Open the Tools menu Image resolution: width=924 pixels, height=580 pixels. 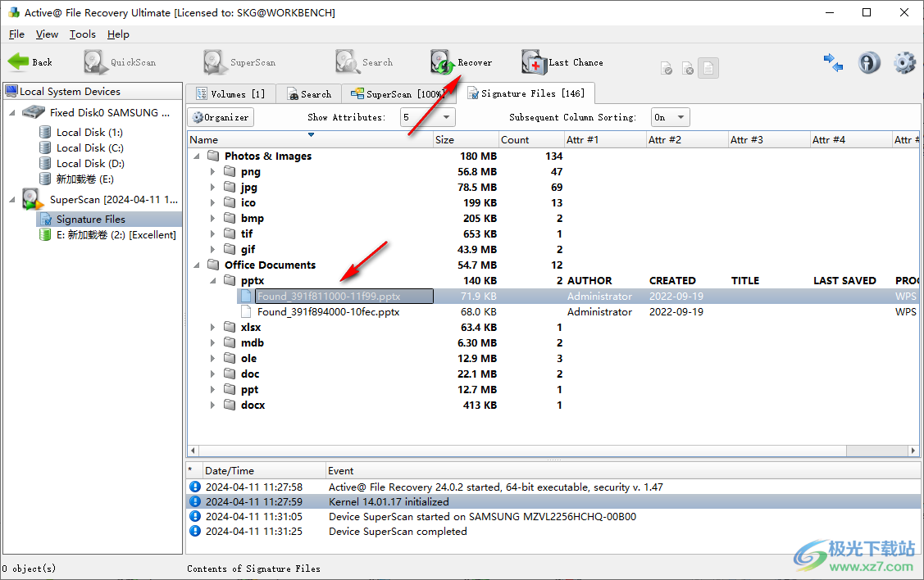(x=82, y=34)
